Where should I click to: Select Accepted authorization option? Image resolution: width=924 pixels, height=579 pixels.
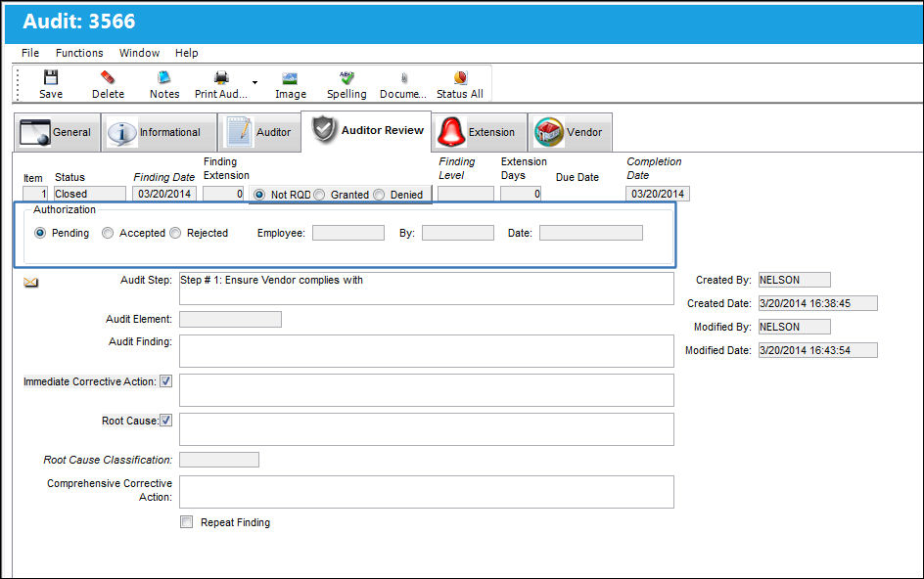[x=108, y=233]
